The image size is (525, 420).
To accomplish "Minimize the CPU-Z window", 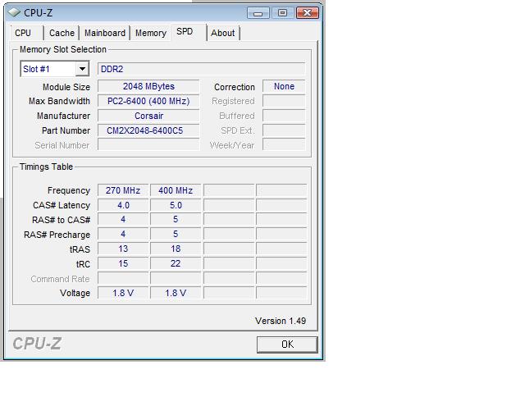I will coord(258,13).
